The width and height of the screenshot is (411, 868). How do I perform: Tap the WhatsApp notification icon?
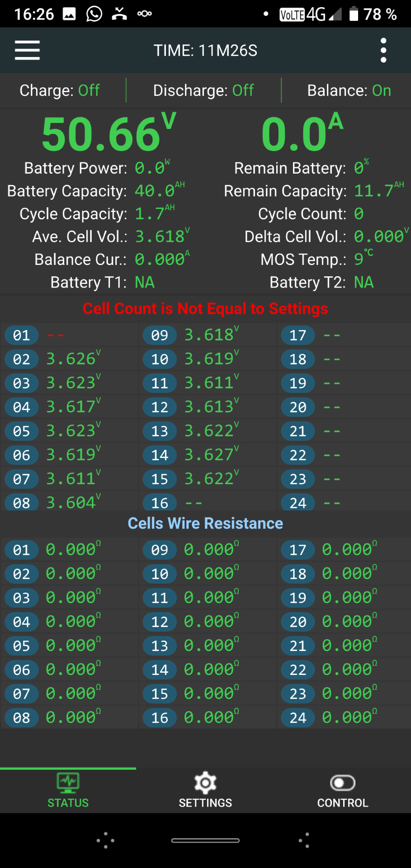(94, 14)
